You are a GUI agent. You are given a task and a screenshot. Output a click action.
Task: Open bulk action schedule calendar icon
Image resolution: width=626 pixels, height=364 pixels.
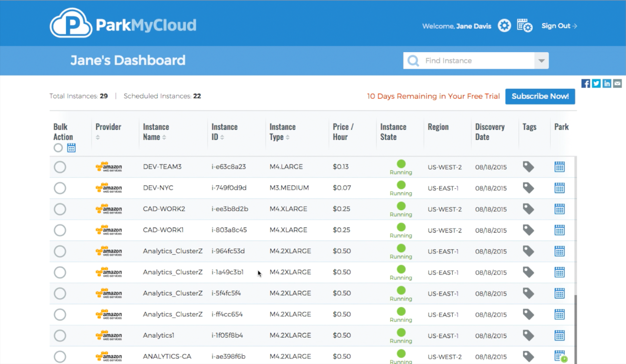pos(71,147)
